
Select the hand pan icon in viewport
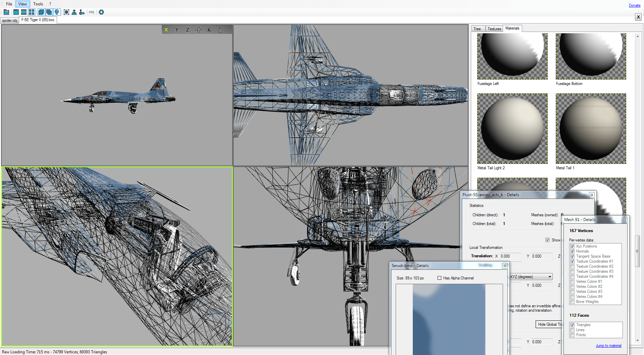(x=220, y=30)
